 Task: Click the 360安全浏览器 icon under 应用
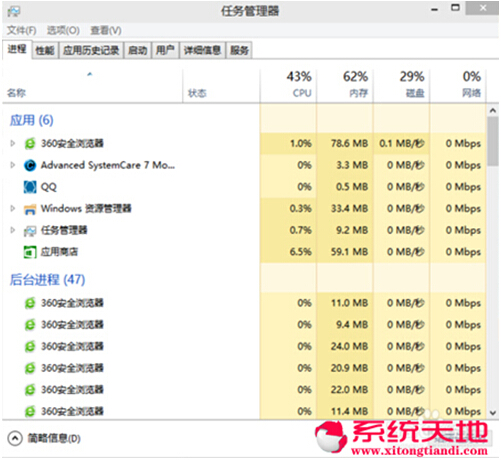coord(30,144)
